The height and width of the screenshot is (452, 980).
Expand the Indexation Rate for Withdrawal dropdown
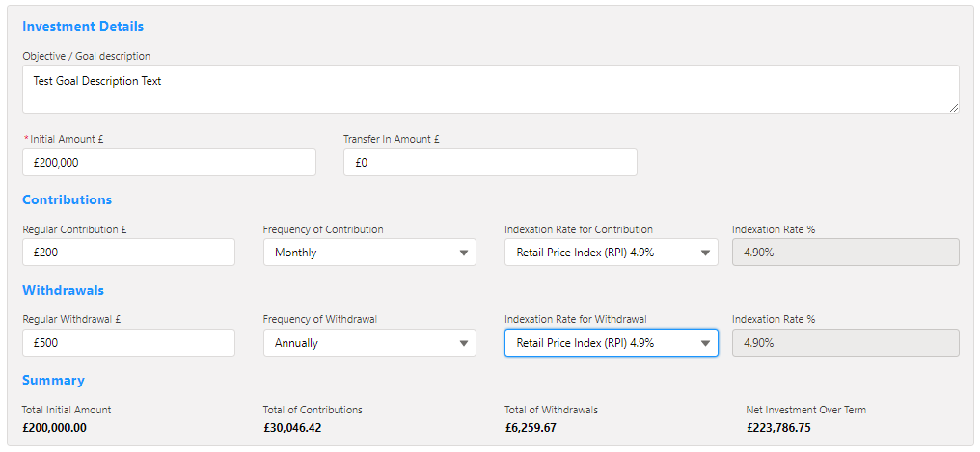click(611, 343)
